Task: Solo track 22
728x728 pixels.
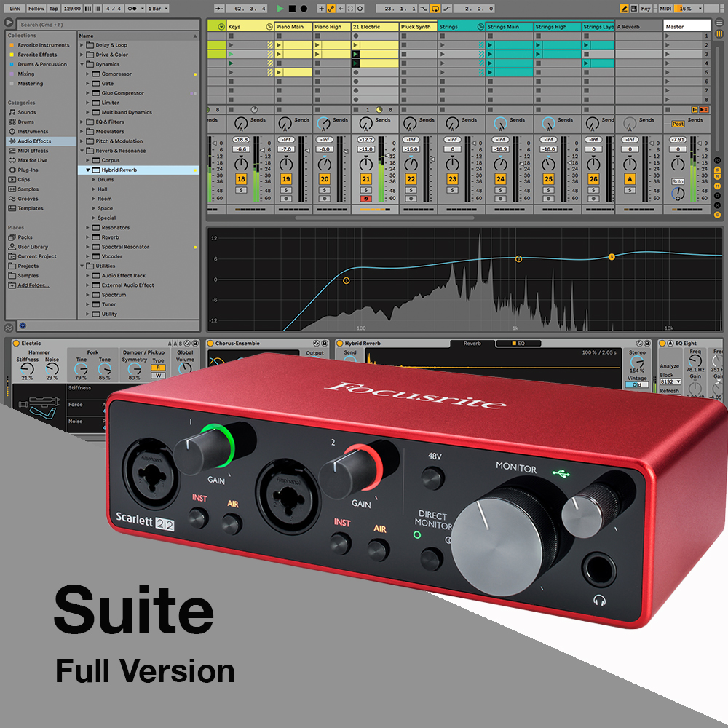Action: (x=411, y=190)
